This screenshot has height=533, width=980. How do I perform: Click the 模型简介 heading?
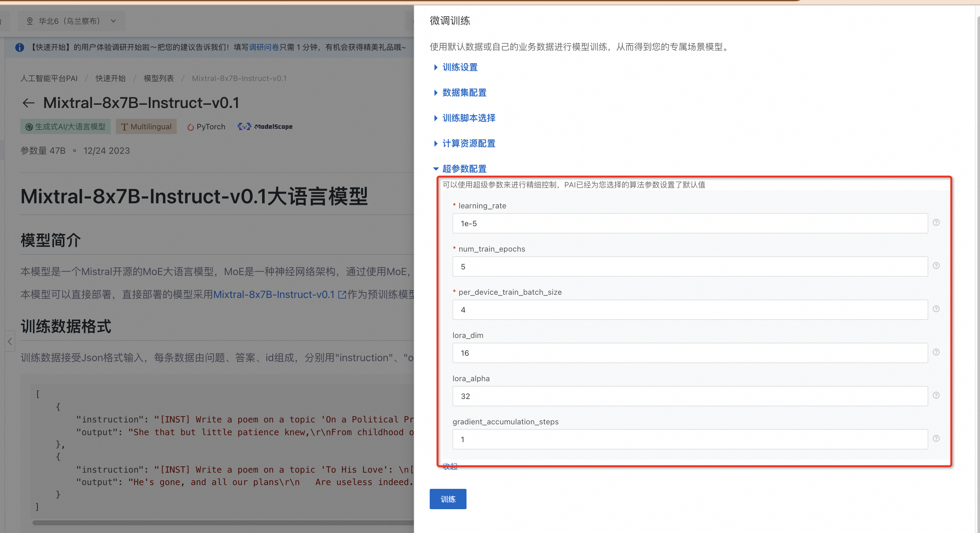pyautogui.click(x=50, y=240)
